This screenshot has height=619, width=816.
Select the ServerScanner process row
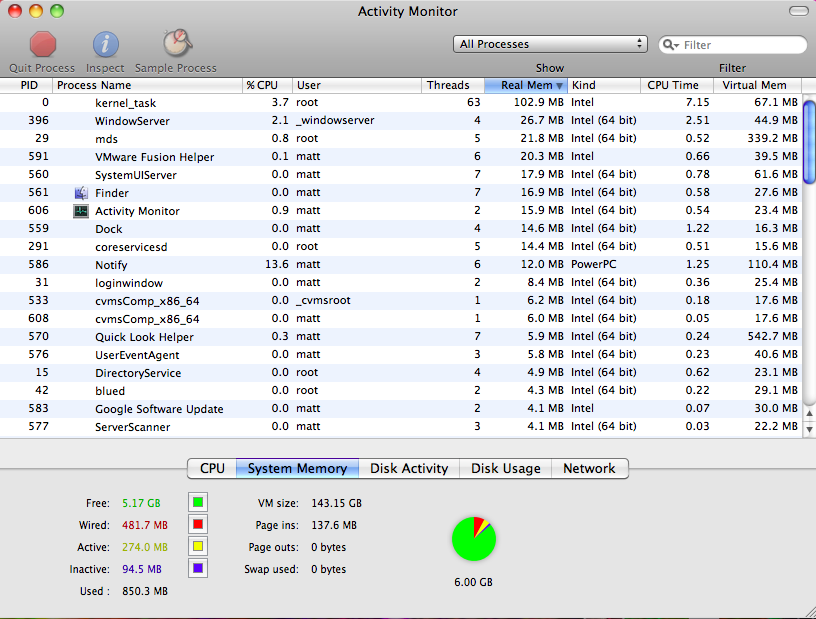[x=401, y=426]
